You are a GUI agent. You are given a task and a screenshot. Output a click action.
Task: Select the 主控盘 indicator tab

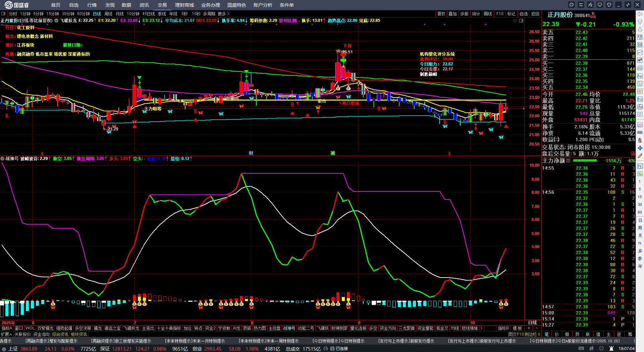[274, 328]
